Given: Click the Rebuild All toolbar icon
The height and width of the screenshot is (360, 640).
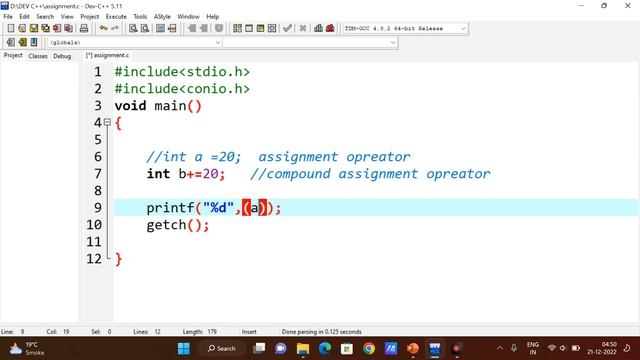Looking at the screenshot, I should point(272,28).
